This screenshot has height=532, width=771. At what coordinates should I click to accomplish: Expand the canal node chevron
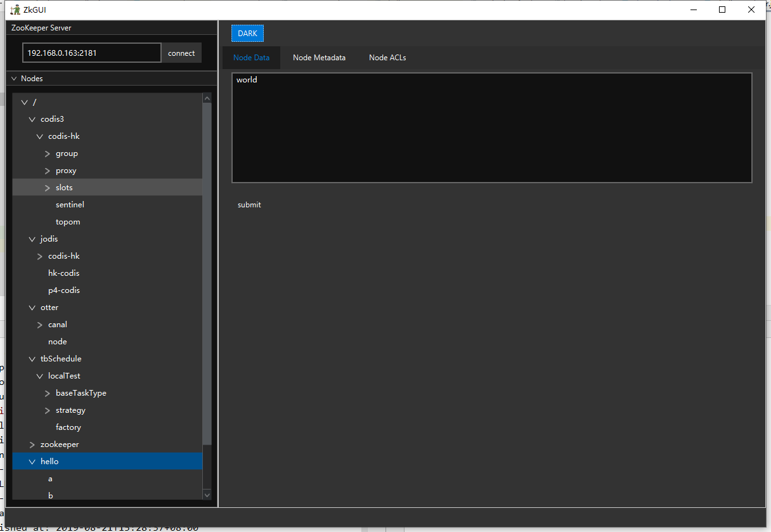click(40, 325)
